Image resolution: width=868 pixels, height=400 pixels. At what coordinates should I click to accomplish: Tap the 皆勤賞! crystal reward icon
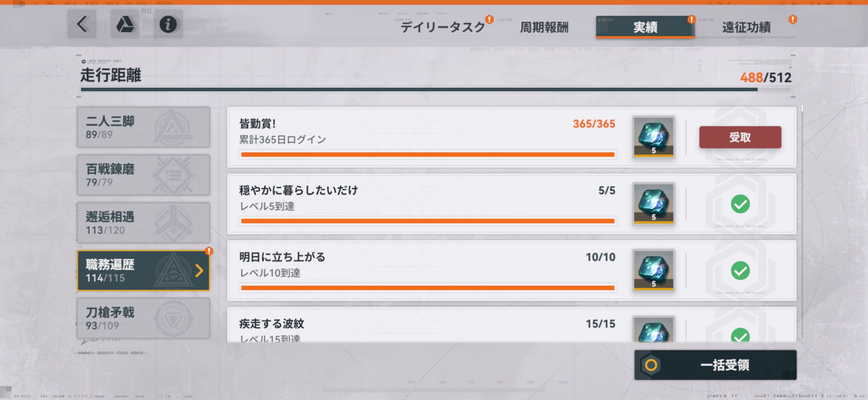point(653,137)
